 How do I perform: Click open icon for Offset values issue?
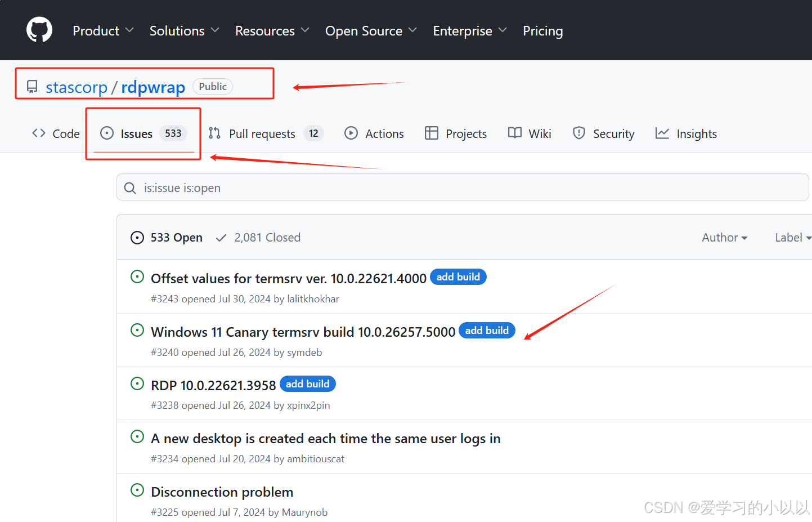click(137, 276)
